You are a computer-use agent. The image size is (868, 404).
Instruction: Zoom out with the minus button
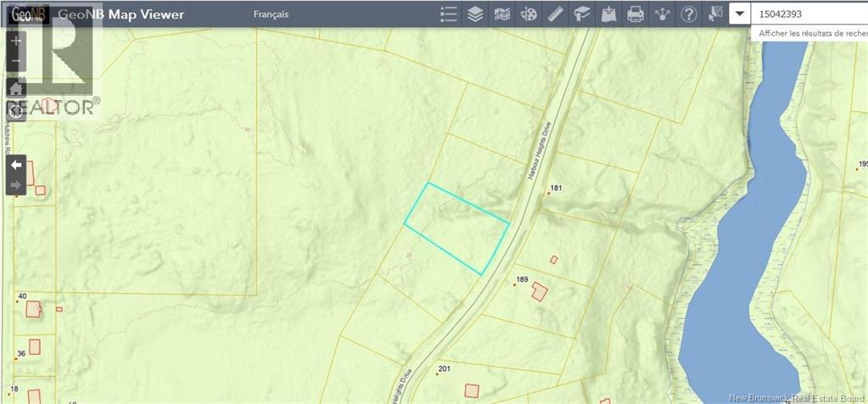17,62
